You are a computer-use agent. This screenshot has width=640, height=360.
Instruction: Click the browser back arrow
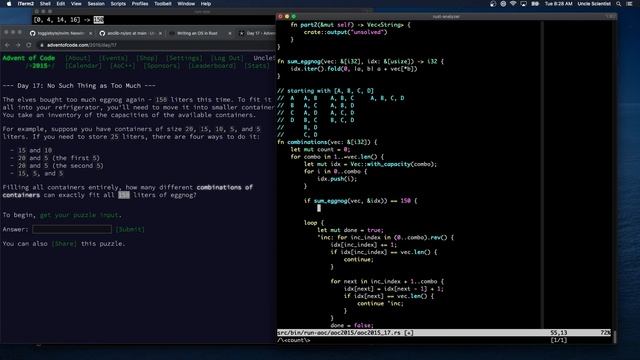tap(7, 45)
